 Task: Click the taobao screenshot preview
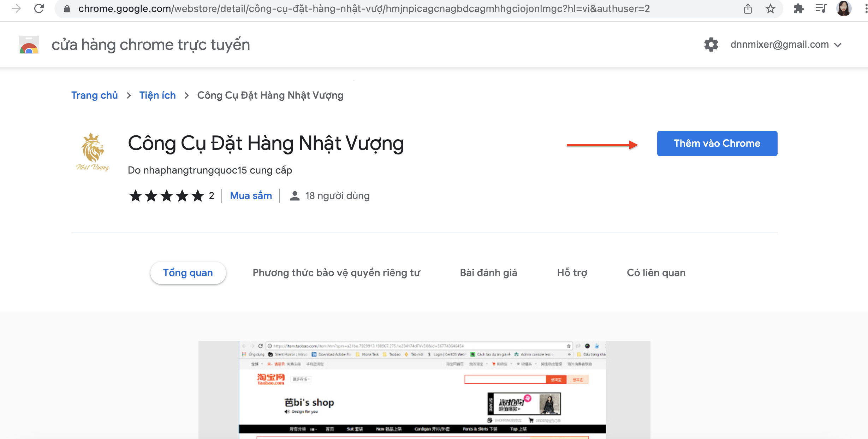(424, 390)
